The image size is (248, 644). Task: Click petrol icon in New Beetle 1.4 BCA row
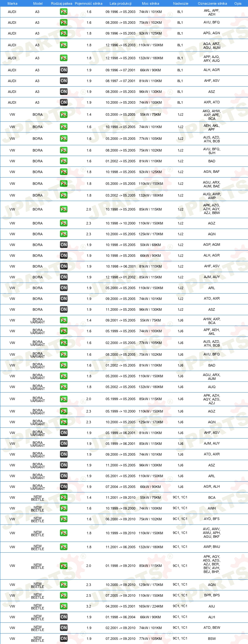[63, 498]
